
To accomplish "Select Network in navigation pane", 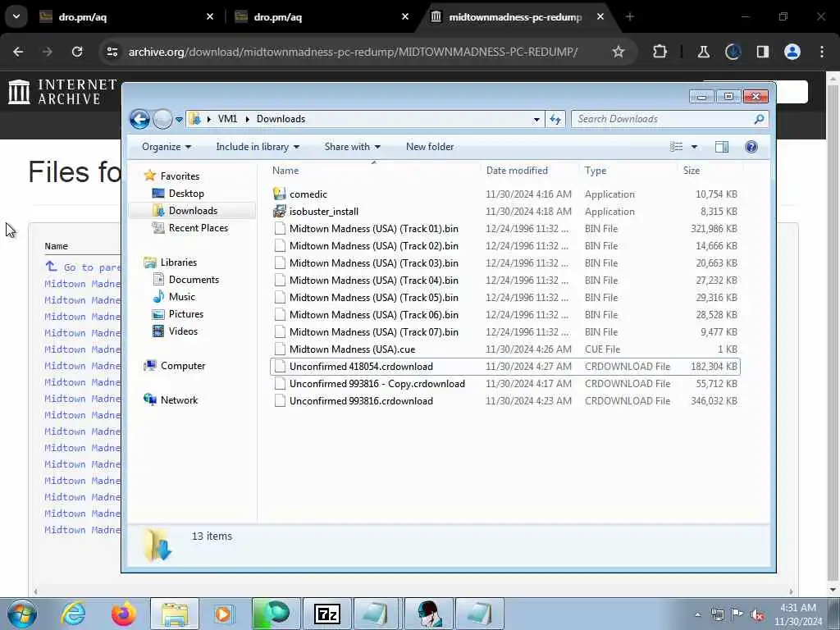I will [x=179, y=400].
